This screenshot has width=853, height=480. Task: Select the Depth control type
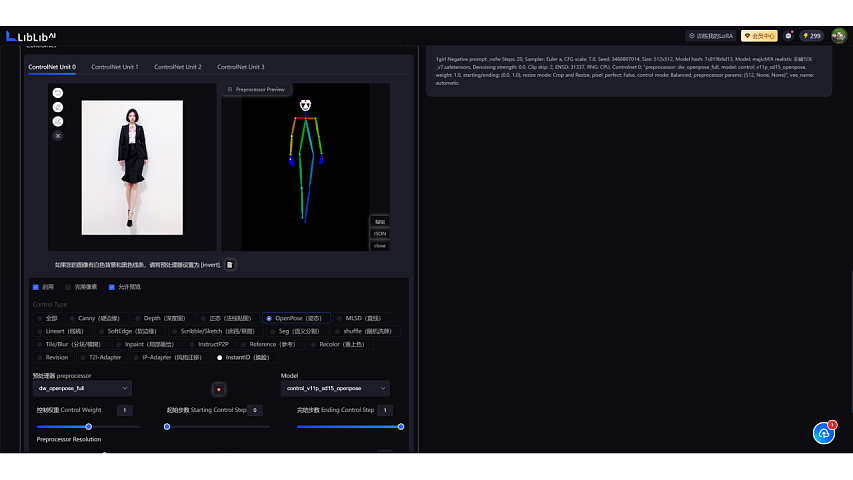162,318
